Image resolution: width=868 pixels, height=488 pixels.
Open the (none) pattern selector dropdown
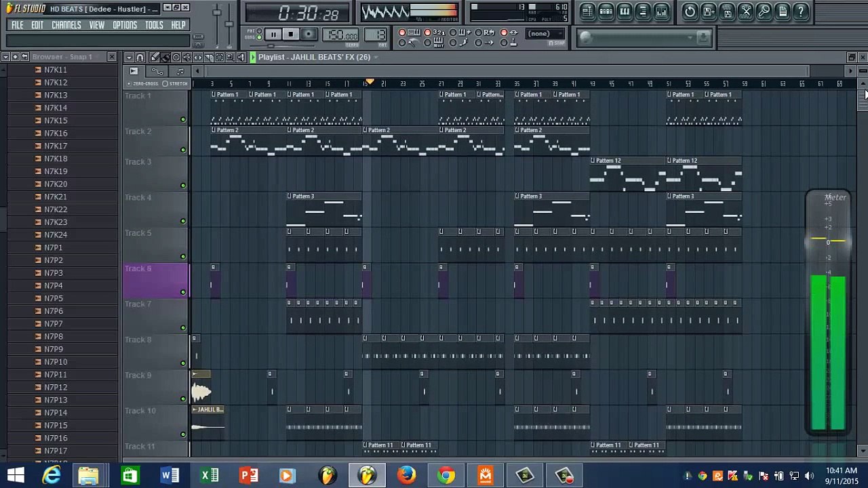pos(546,33)
